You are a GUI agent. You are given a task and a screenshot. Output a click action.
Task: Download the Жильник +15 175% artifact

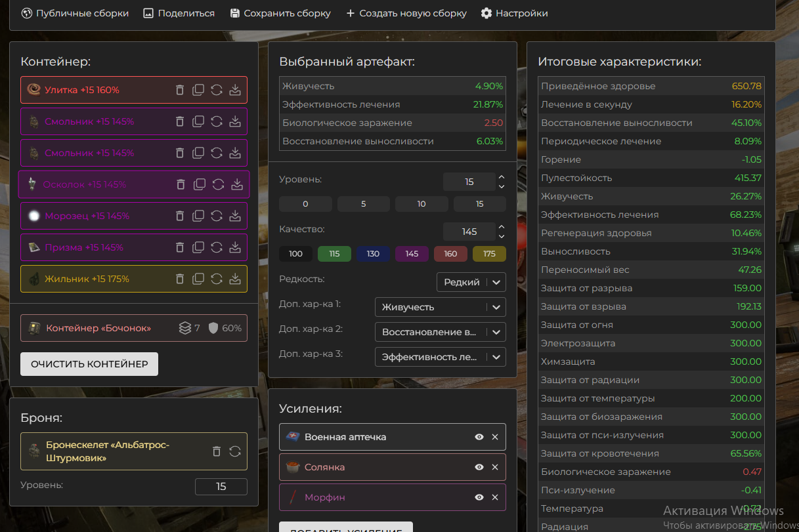click(x=235, y=279)
